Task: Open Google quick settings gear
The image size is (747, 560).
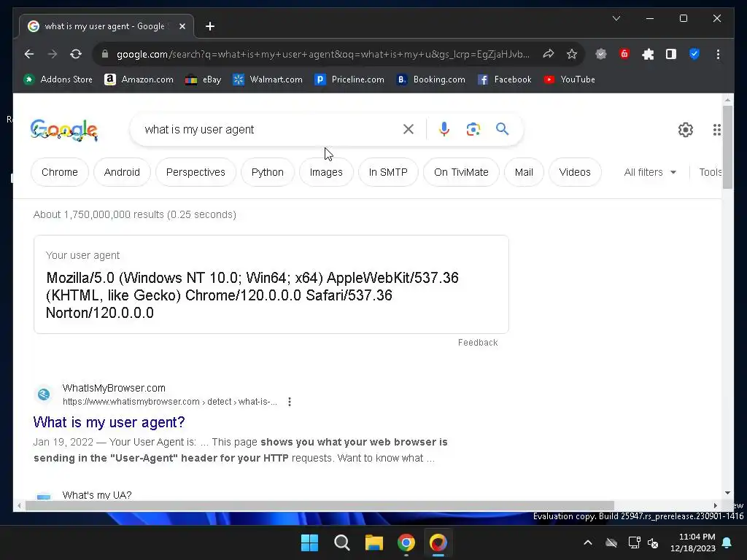Action: coord(686,130)
